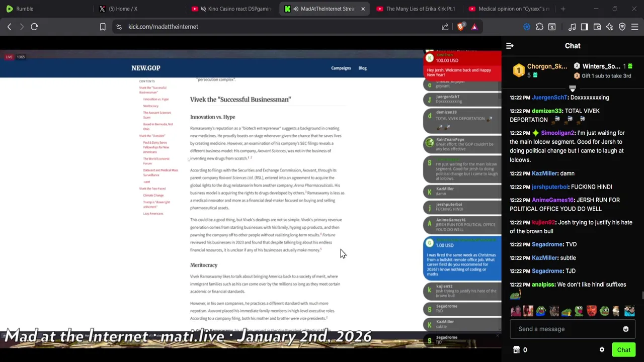This screenshot has height=362, width=644.
Task: Click KazMiller username next to 'damn'
Action: [x=544, y=173]
